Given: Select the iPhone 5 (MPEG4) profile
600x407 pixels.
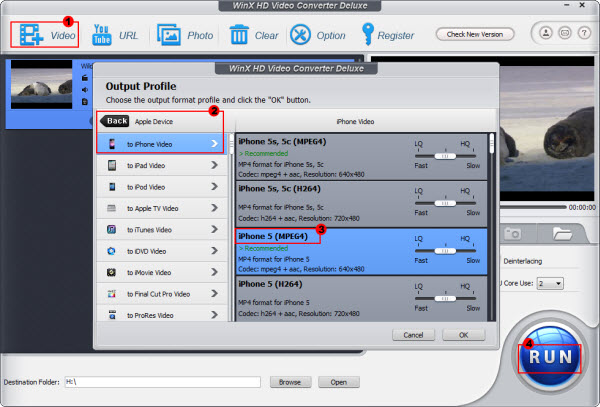Looking at the screenshot, I should click(x=361, y=252).
